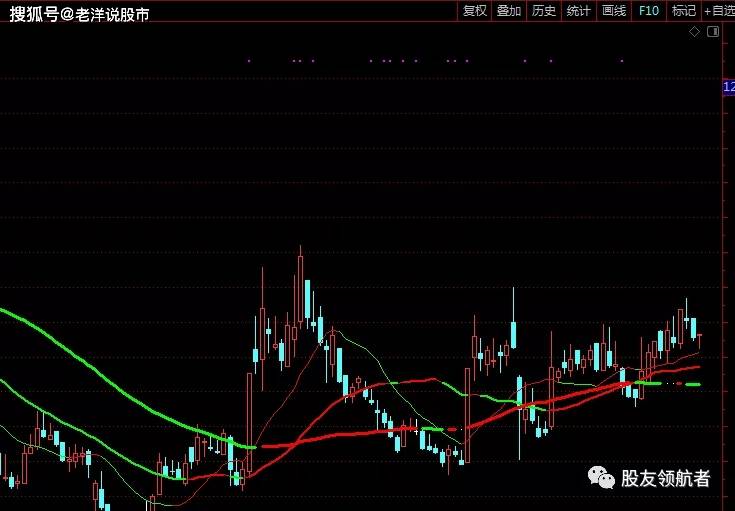Click the diamond icon above the chart

[694, 32]
